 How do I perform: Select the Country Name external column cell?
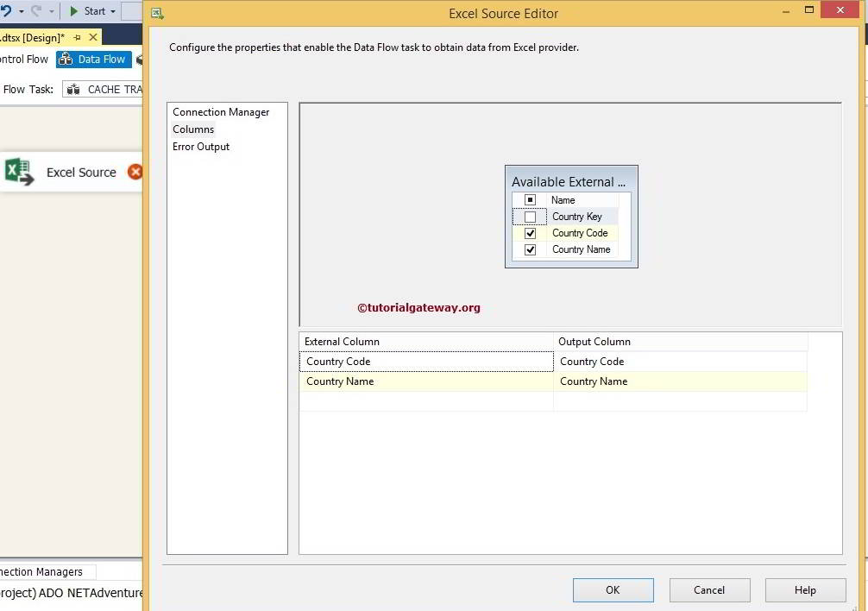click(x=426, y=381)
